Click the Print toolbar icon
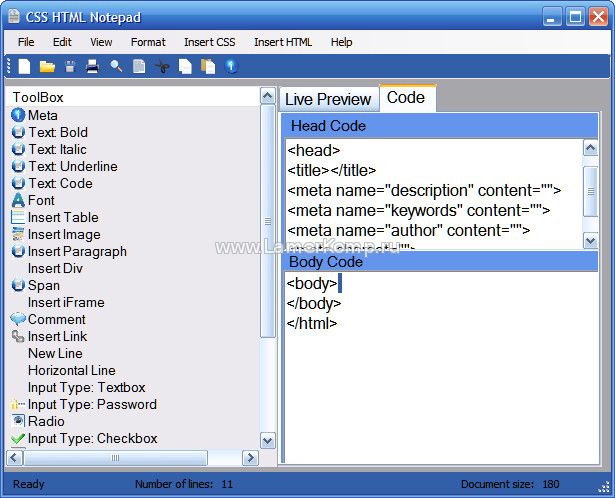This screenshot has width=615, height=498. [93, 67]
